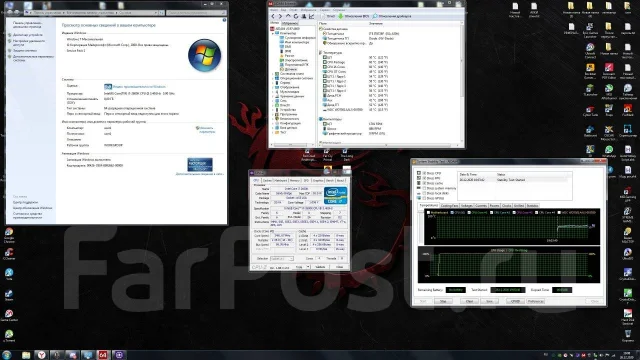Toggle CPU Core #1 graph checkbox

(x=469, y=212)
